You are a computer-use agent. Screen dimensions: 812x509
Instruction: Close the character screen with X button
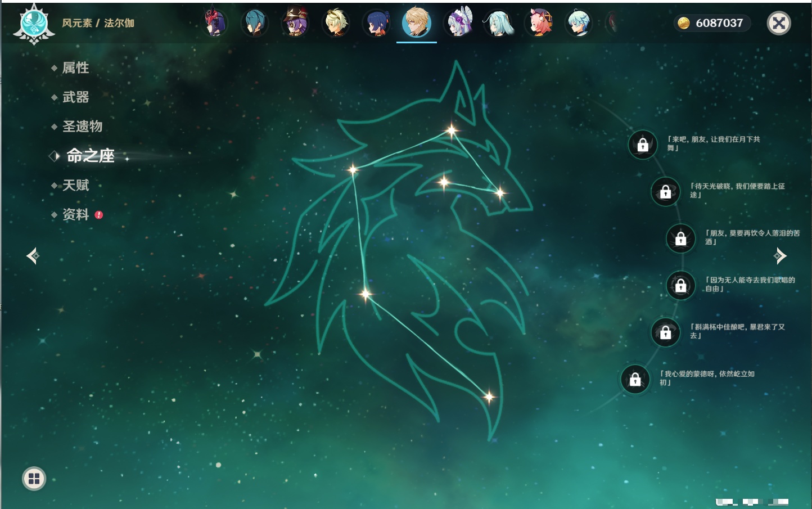tap(779, 23)
